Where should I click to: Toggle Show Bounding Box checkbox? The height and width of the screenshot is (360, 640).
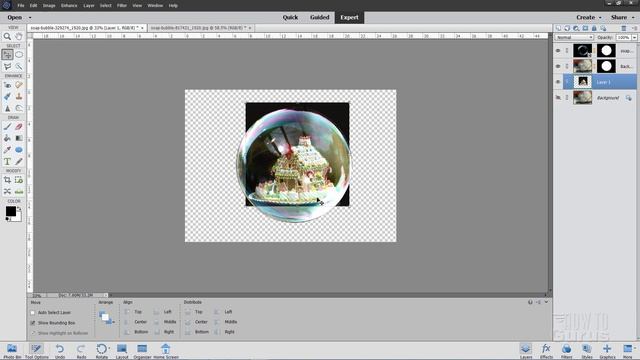pyautogui.click(x=33, y=323)
